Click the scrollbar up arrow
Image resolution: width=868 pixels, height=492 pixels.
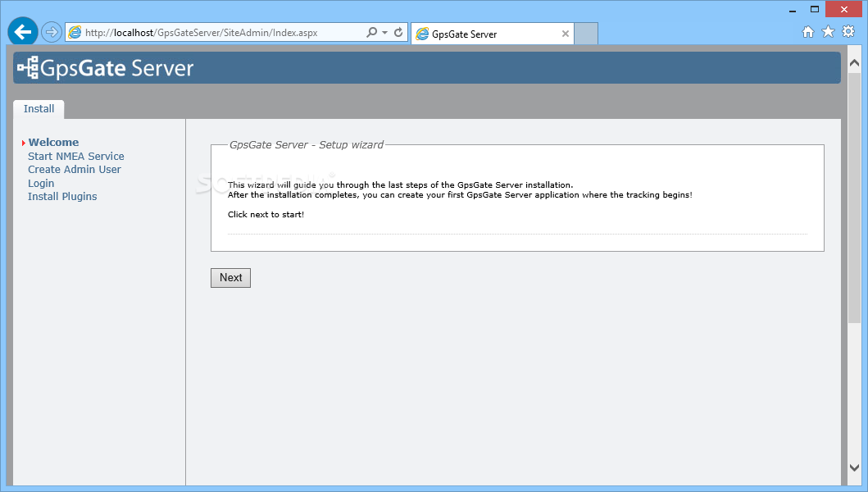tap(854, 63)
